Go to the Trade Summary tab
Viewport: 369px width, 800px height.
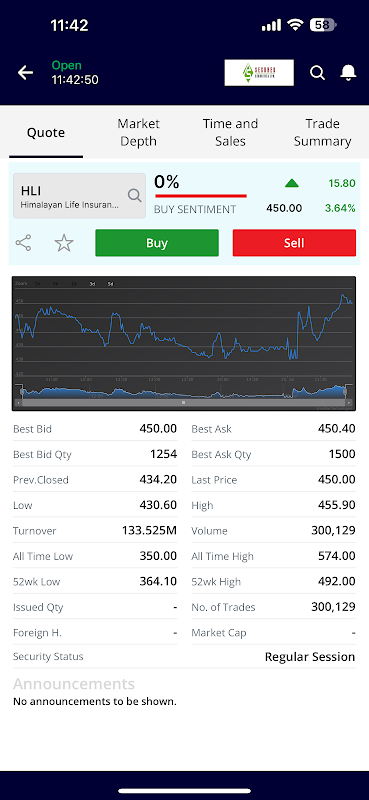pyautogui.click(x=322, y=132)
